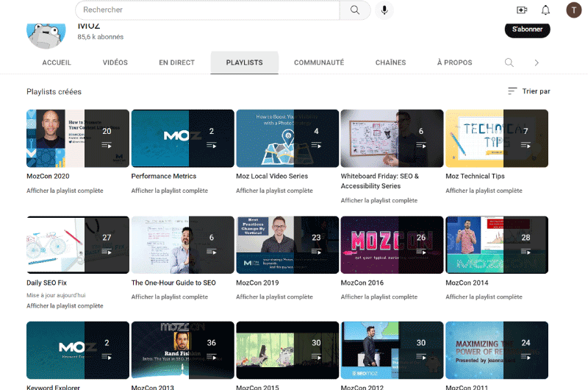
Task: Open the À propos tab
Action: [x=454, y=63]
